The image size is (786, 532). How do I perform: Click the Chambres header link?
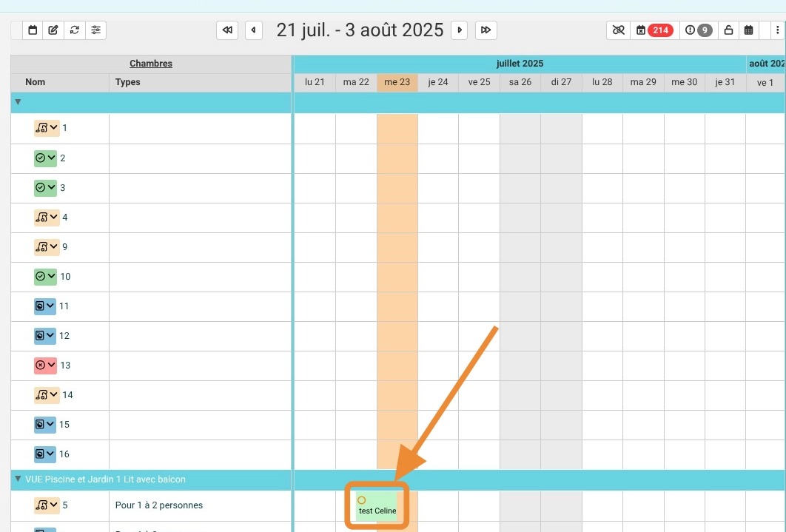click(x=151, y=64)
